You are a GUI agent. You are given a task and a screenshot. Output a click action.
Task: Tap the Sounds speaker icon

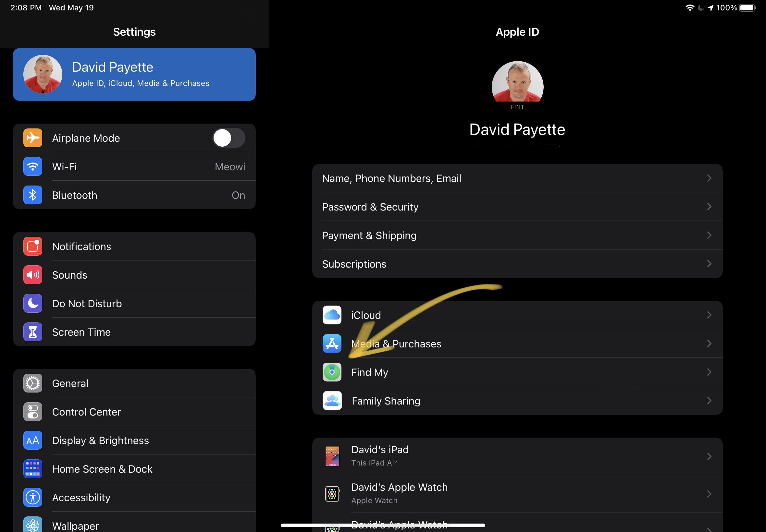pyautogui.click(x=33, y=275)
